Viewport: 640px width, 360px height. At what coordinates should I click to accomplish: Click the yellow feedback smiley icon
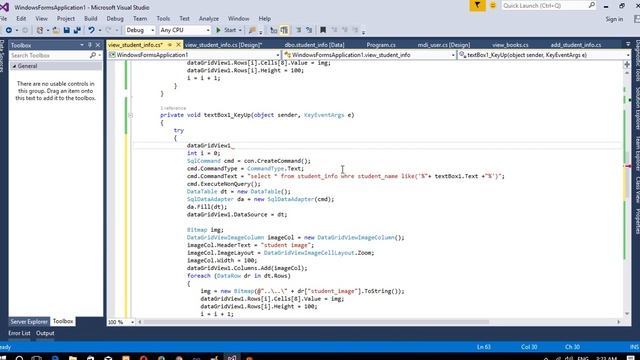(493, 5)
